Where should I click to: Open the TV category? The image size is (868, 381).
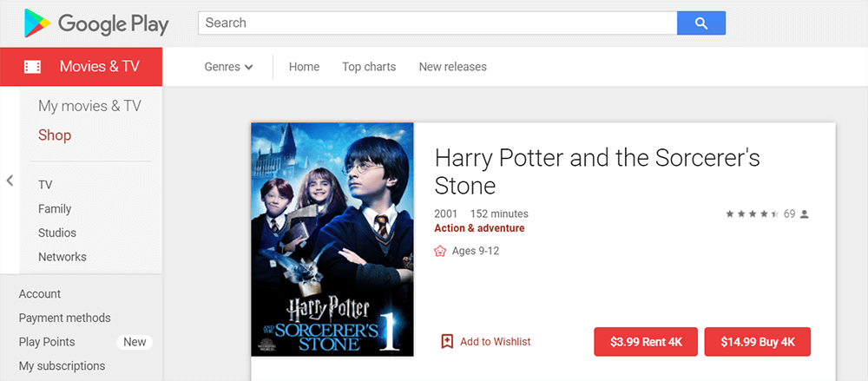45,185
